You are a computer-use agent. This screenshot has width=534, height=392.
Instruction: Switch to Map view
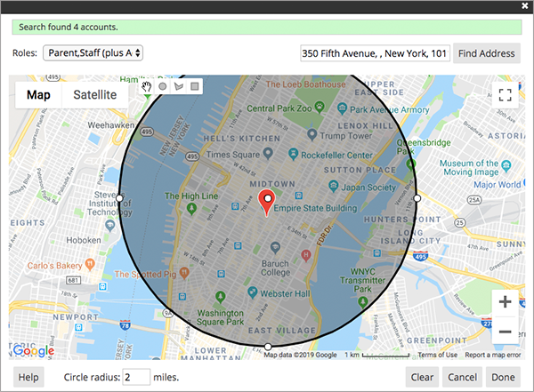38,95
